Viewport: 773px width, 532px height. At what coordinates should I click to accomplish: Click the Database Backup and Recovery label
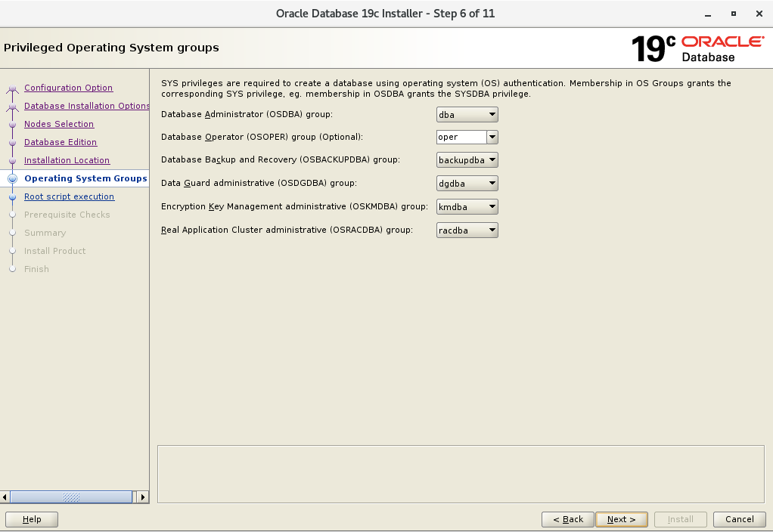tap(281, 159)
